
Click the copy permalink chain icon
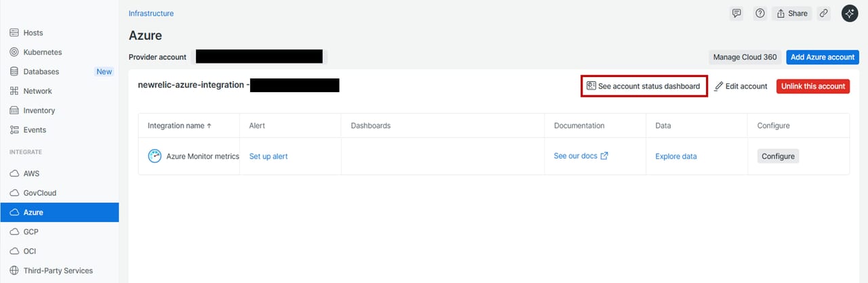[824, 14]
